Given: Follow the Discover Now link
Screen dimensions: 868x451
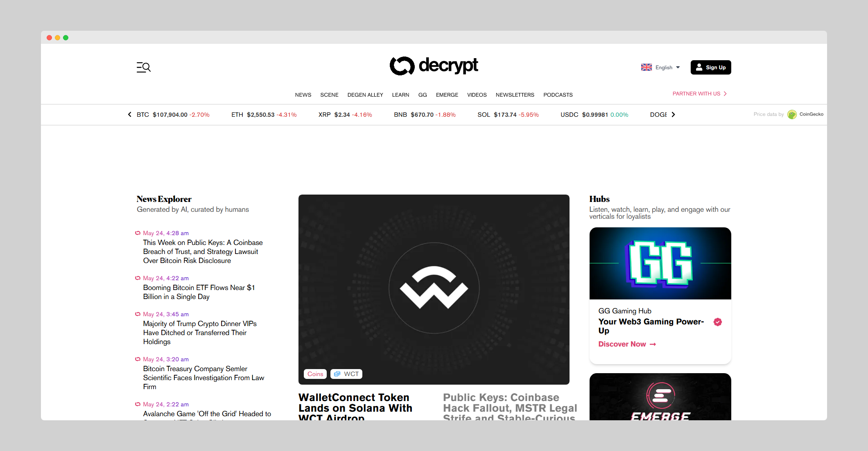Looking at the screenshot, I should [626, 344].
